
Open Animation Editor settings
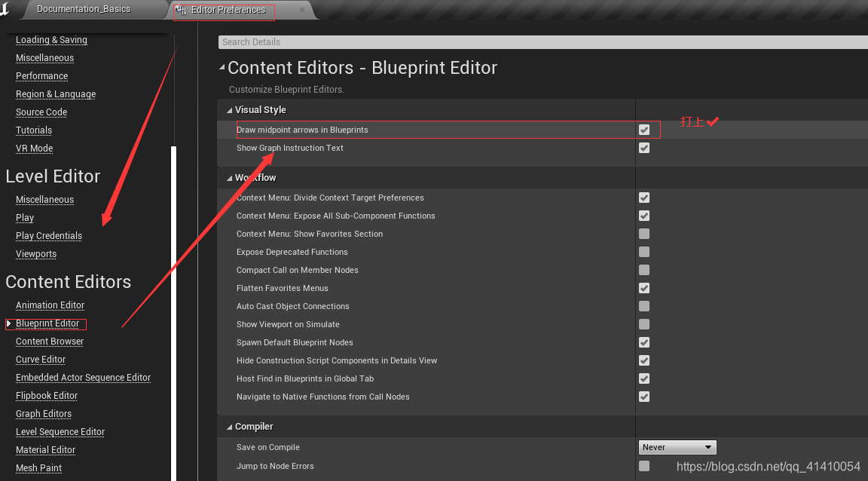(x=50, y=305)
